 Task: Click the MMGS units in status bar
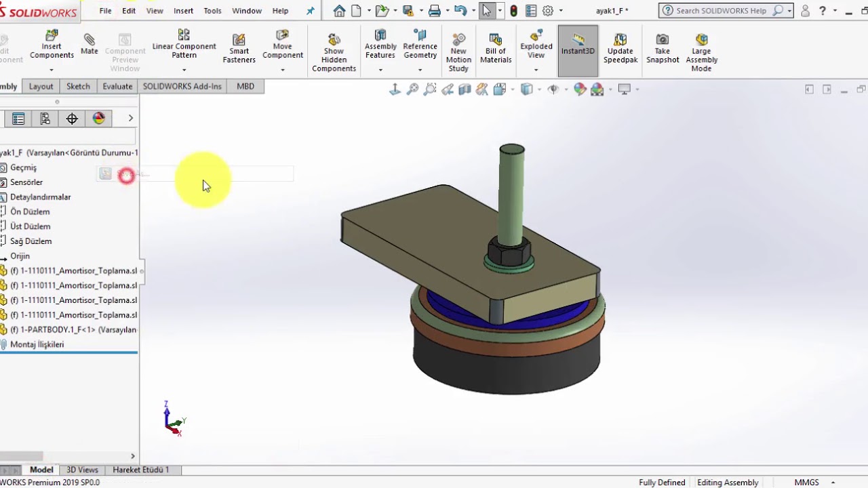point(806,483)
